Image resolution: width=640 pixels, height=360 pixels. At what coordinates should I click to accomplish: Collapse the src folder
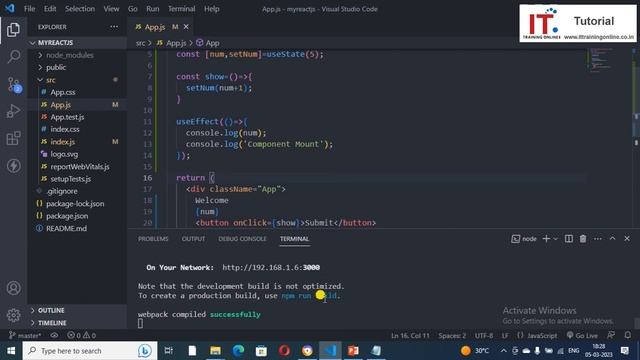[77, 80]
